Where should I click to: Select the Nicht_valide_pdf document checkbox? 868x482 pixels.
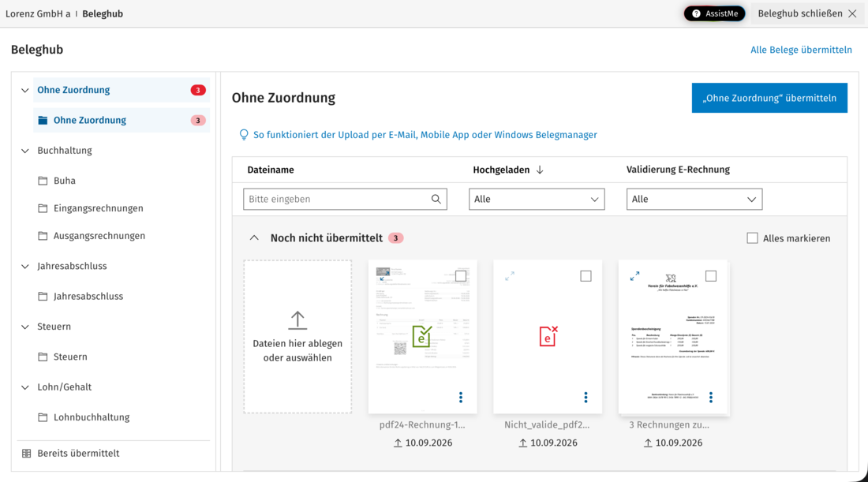[x=586, y=275]
